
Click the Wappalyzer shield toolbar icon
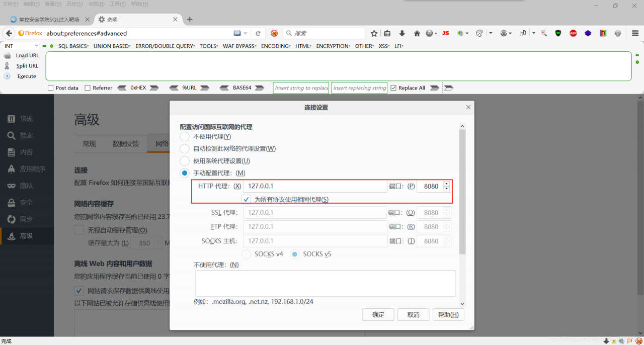click(x=558, y=33)
